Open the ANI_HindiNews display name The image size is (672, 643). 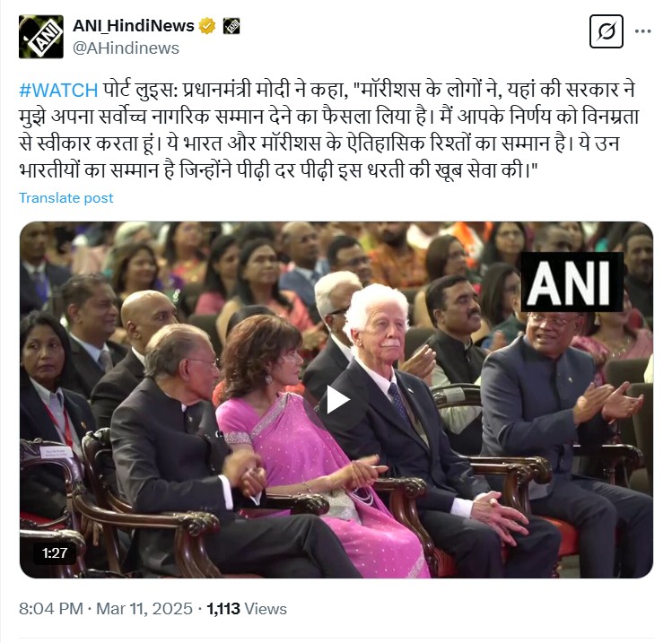coord(134,26)
